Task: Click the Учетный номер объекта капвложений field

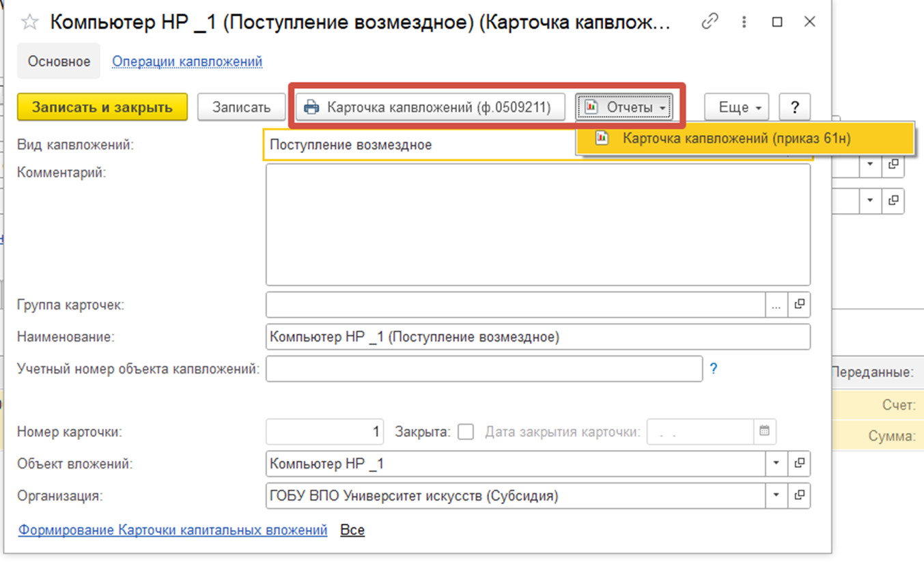Action: tap(484, 369)
